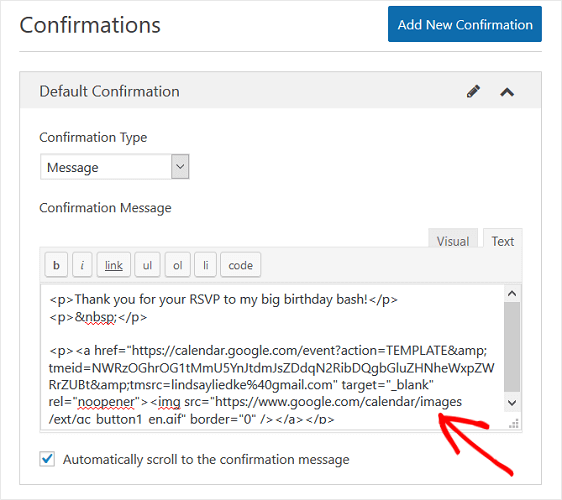The height and width of the screenshot is (500, 562).
Task: Insert list item with li button
Action: pos(205,265)
